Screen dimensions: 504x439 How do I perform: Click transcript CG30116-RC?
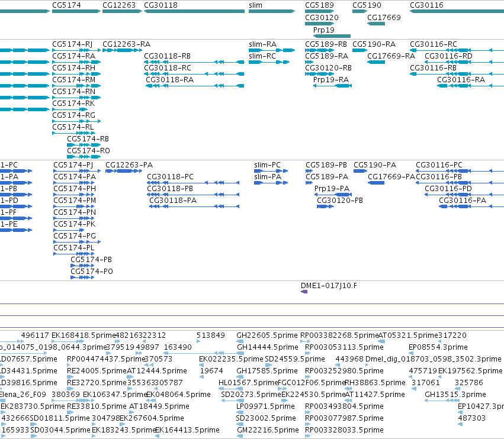click(x=434, y=44)
